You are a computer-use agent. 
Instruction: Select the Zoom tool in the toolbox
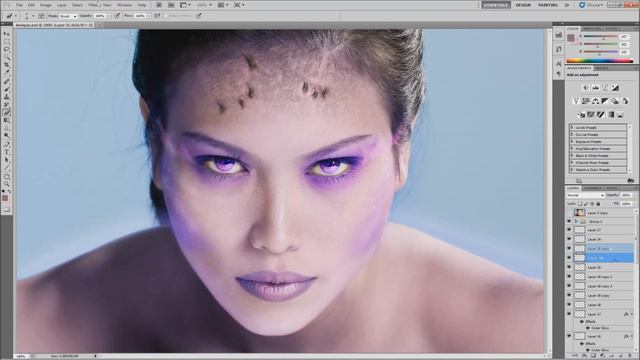pyautogui.click(x=7, y=183)
